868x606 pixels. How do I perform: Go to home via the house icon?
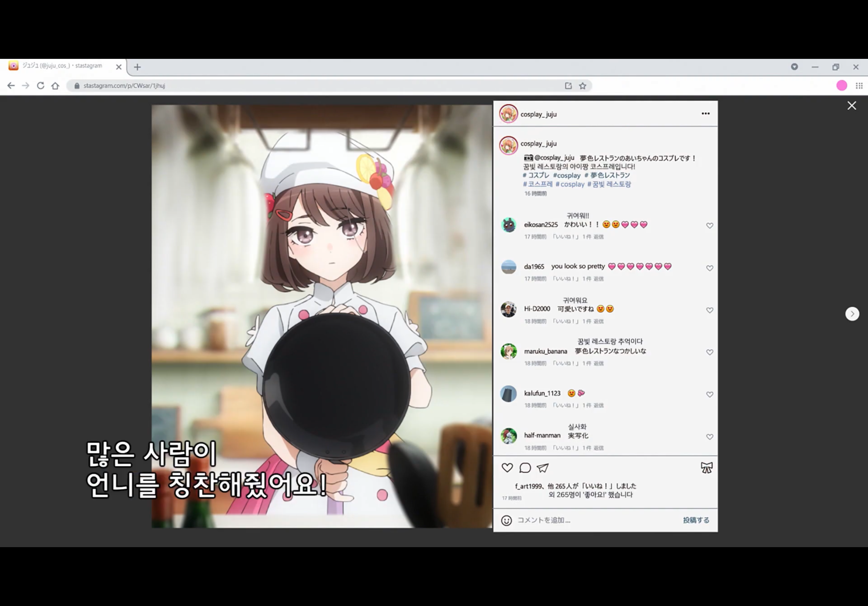click(55, 86)
